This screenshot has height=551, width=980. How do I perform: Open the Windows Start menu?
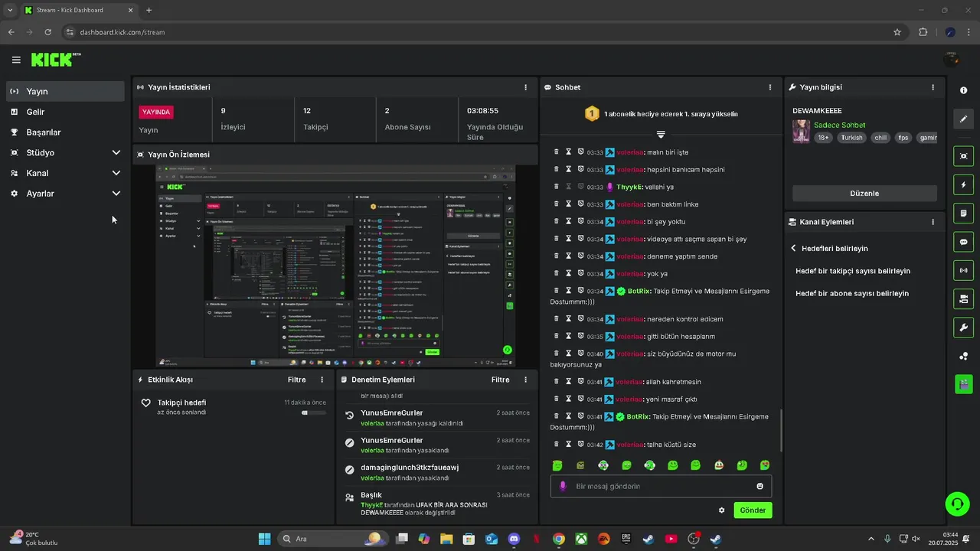tap(264, 539)
